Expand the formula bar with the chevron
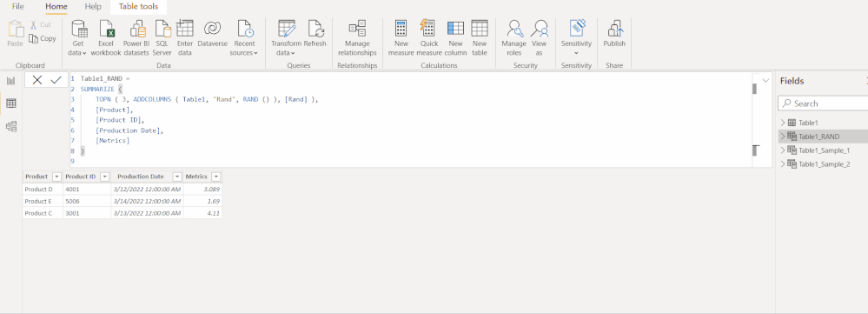The height and width of the screenshot is (314, 868). tap(765, 81)
